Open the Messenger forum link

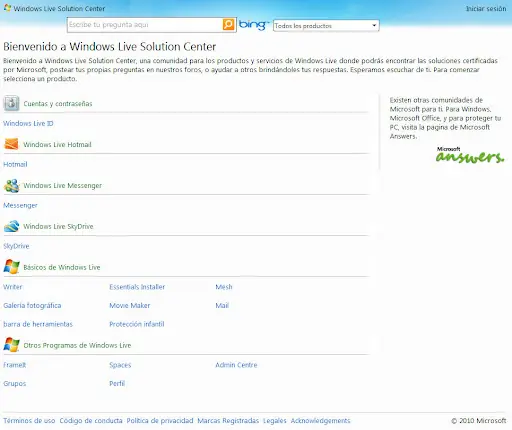tap(20, 205)
